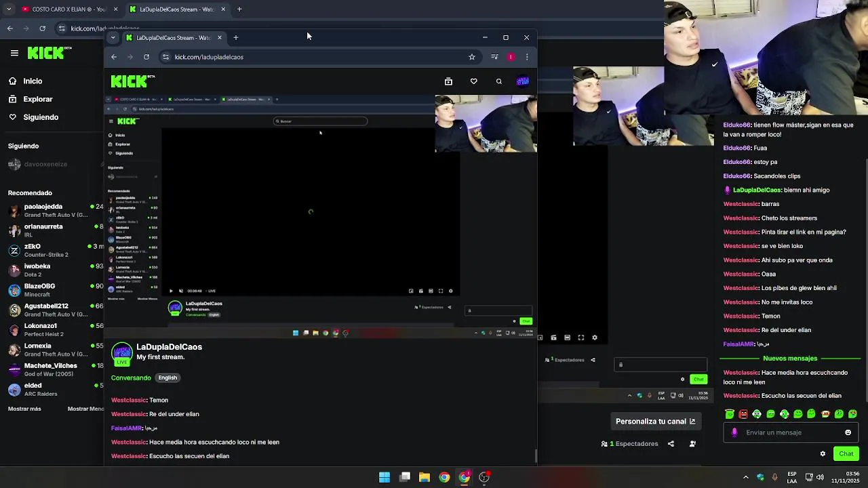868x488 pixels.
Task: Open Chrome profile button in front window
Action: pyautogui.click(x=511, y=57)
